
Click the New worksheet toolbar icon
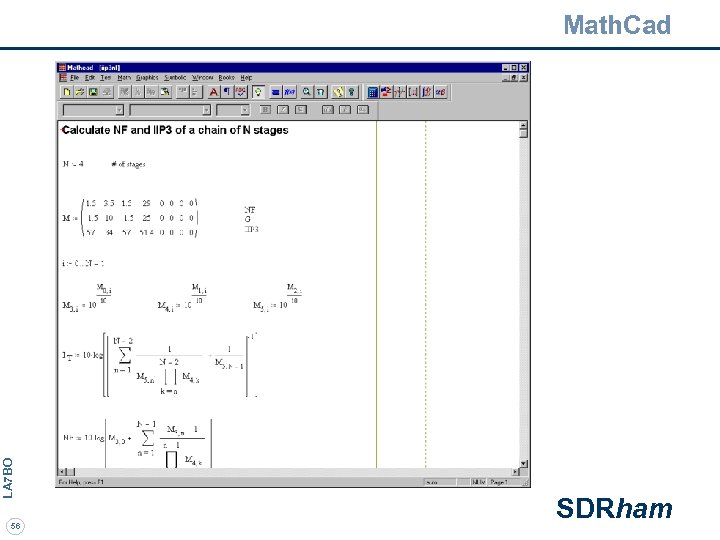[x=67, y=92]
